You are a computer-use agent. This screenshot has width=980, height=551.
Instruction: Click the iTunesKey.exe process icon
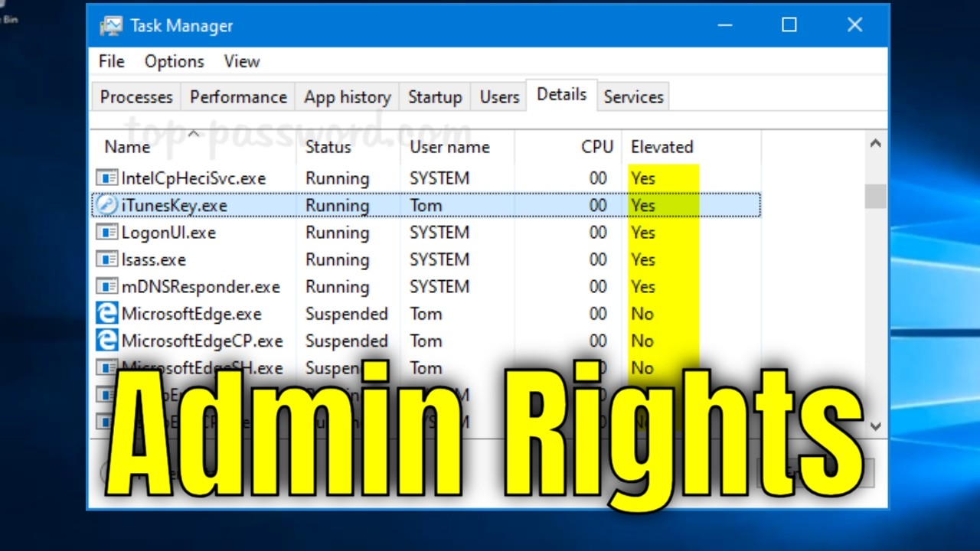pos(106,205)
